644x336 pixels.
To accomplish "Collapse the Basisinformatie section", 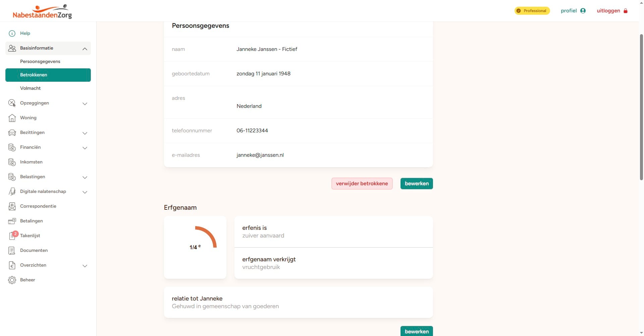I will tap(85, 49).
